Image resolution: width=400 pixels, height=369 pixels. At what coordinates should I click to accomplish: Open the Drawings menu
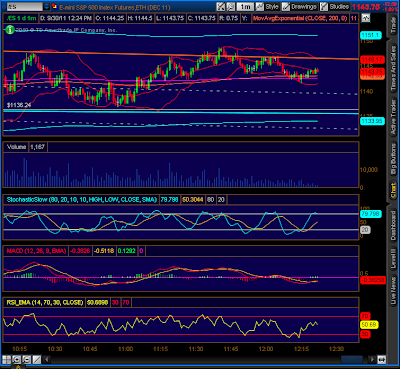point(300,6)
